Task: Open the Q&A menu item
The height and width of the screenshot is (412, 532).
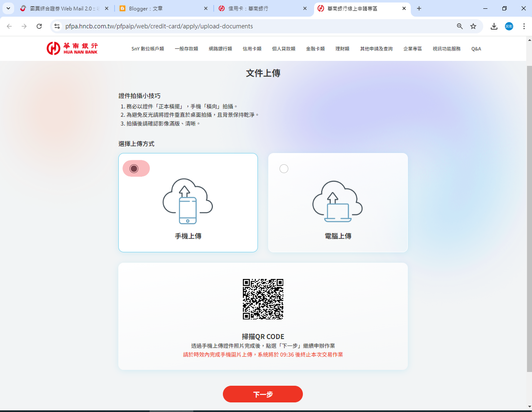Action: click(x=476, y=49)
